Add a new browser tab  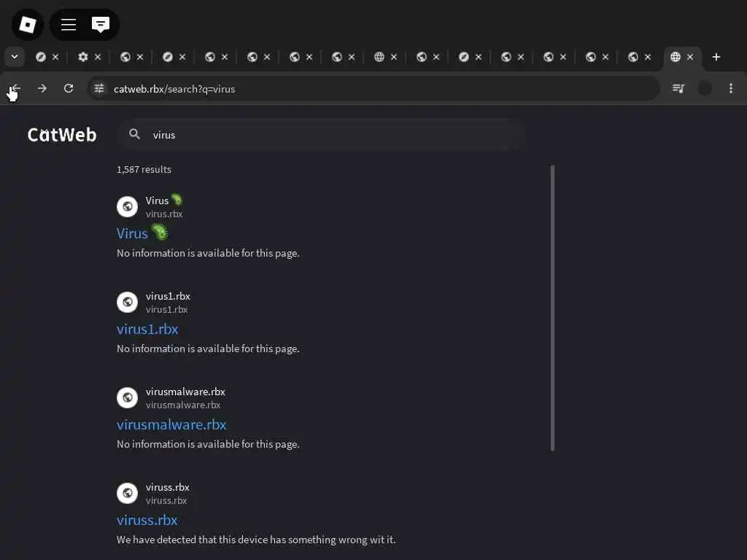click(716, 57)
